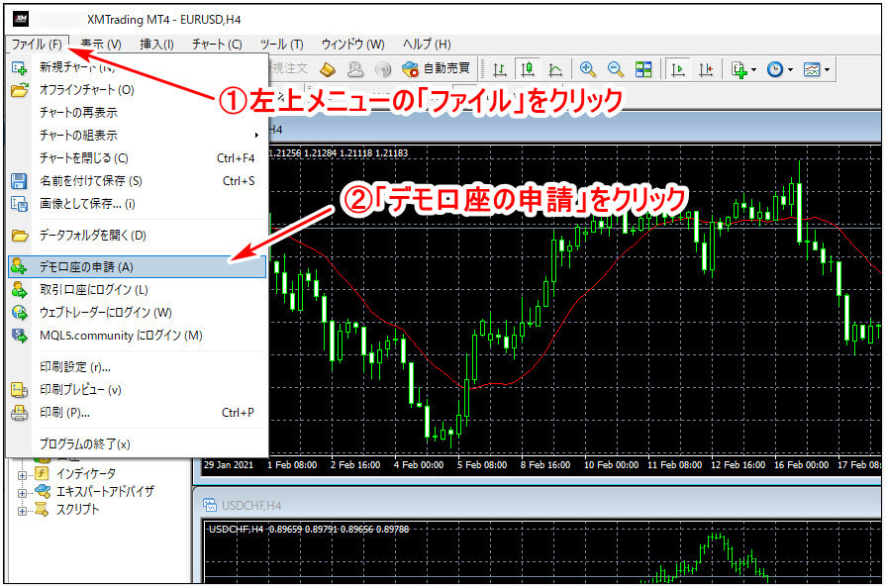Switch chart to line chart icon
Viewport: 886px width, 588px height.
click(555, 69)
